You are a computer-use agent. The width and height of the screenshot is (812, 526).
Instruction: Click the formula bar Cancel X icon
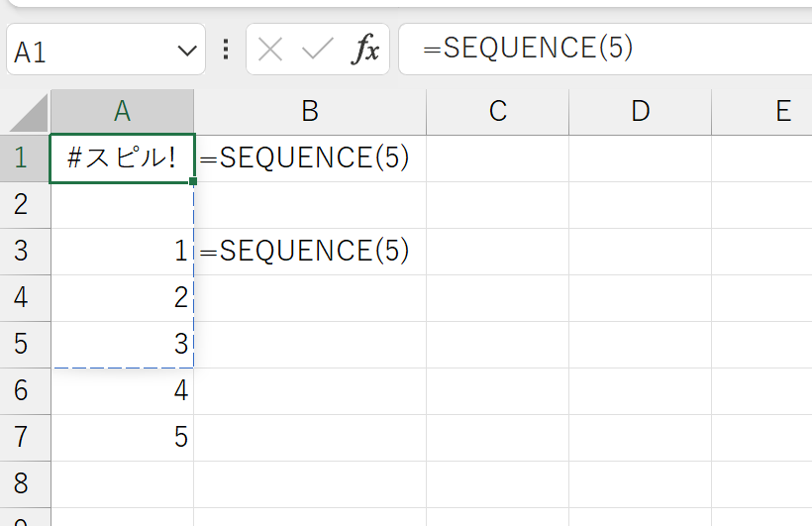[x=270, y=50]
